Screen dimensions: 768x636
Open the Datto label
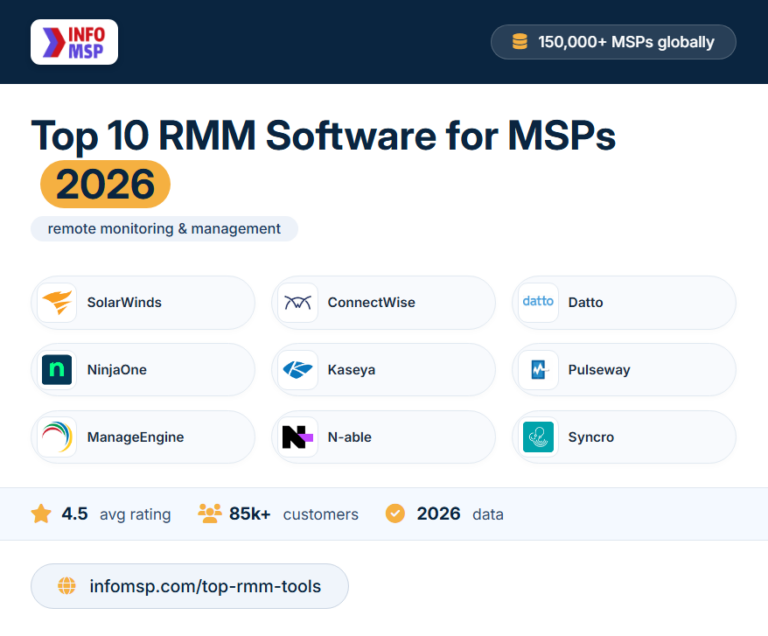(585, 302)
